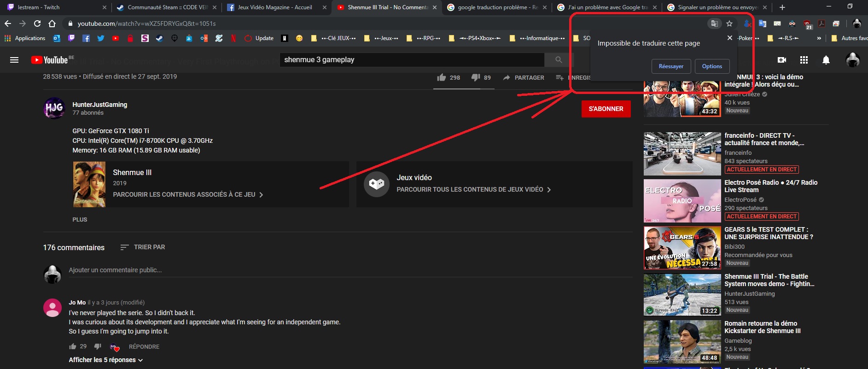Click the add public comment field
Viewport: 868px width, 369px height.
tap(350, 270)
